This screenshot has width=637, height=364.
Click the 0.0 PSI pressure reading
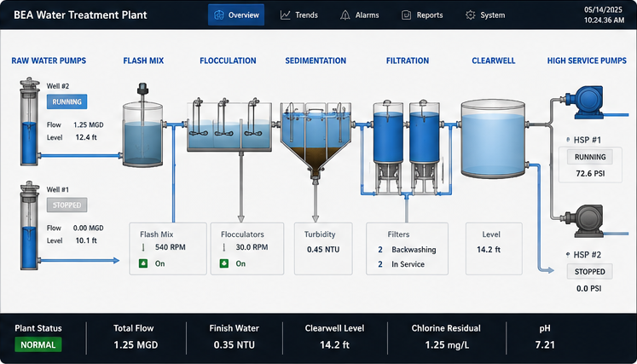pos(590,288)
